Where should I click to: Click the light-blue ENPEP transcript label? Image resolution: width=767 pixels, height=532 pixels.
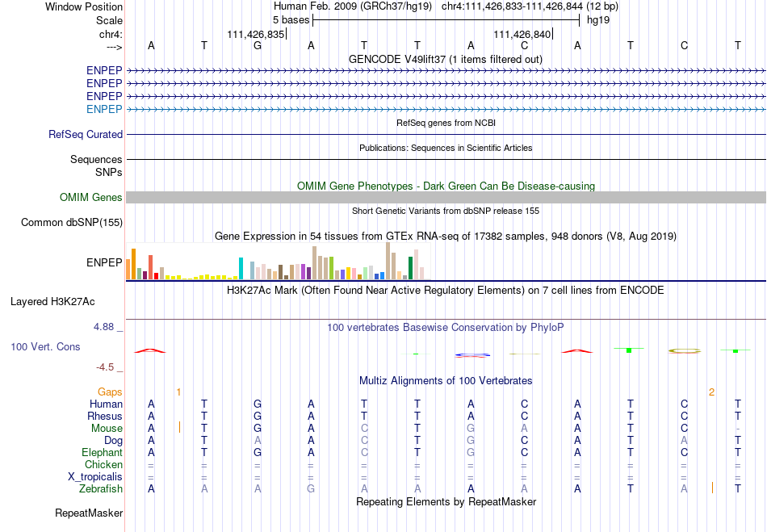click(104, 109)
